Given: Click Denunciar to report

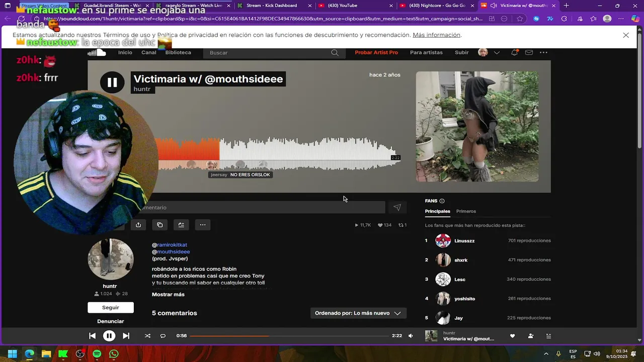Looking at the screenshot, I should pos(111,321).
